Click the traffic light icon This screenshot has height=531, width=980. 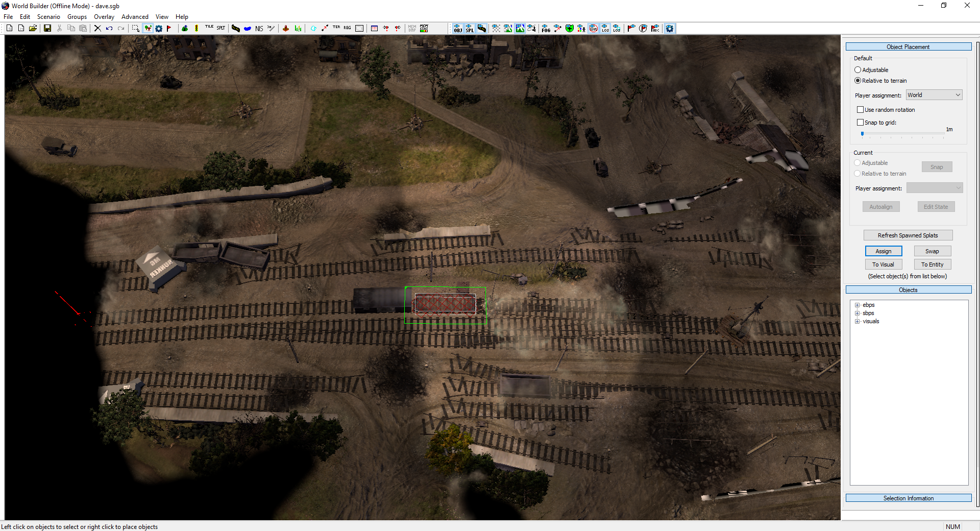(197, 28)
